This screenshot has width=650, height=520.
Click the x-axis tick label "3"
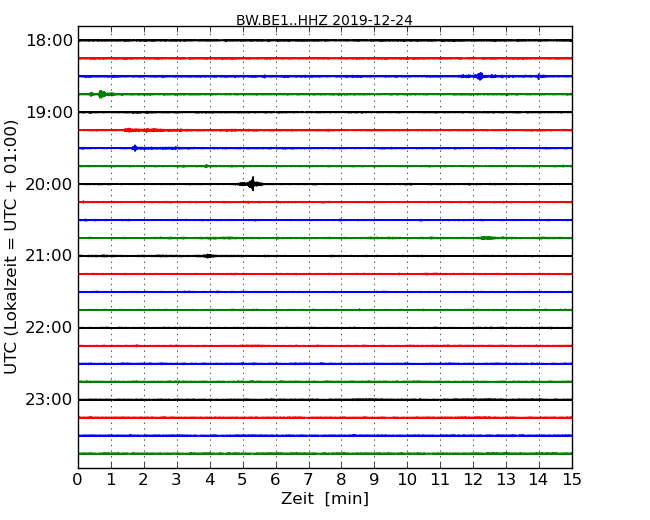(177, 479)
